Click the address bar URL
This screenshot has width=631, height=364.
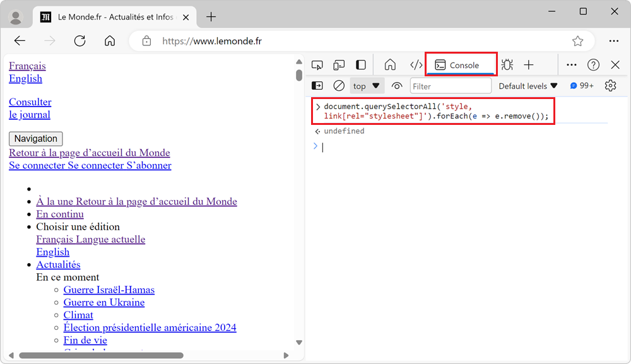211,41
